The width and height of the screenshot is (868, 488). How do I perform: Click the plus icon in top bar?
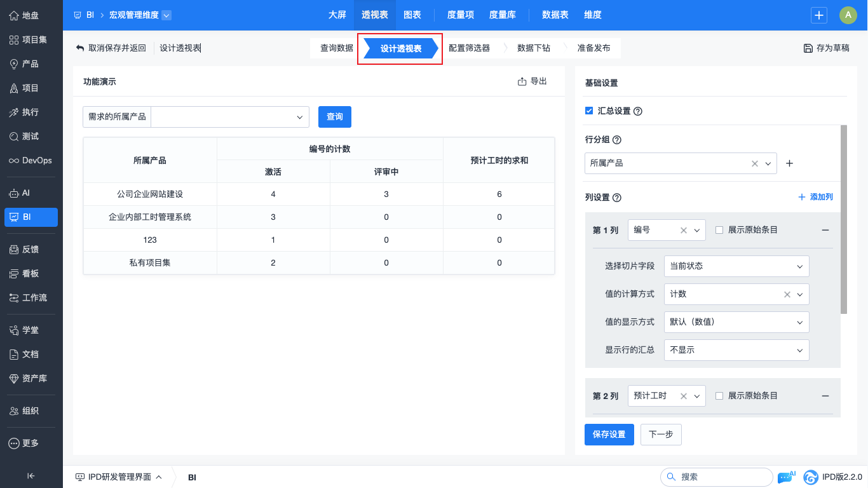(819, 15)
